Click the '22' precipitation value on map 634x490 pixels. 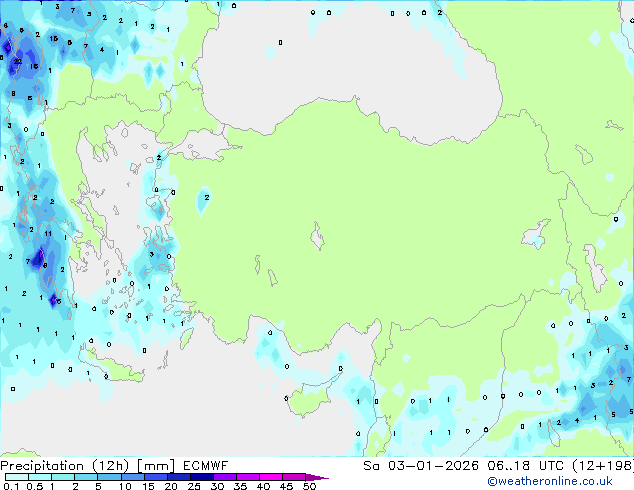point(18,61)
